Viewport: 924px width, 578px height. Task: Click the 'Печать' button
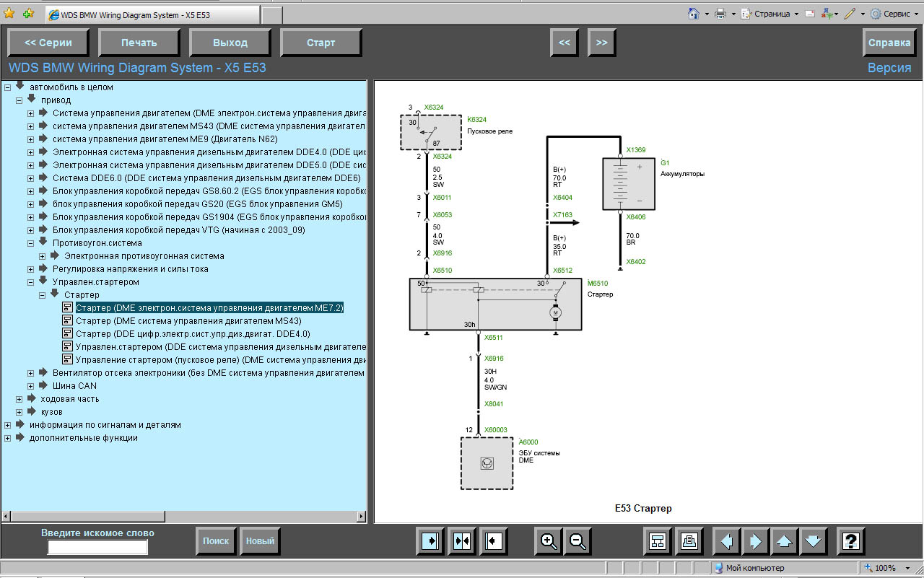click(x=139, y=43)
